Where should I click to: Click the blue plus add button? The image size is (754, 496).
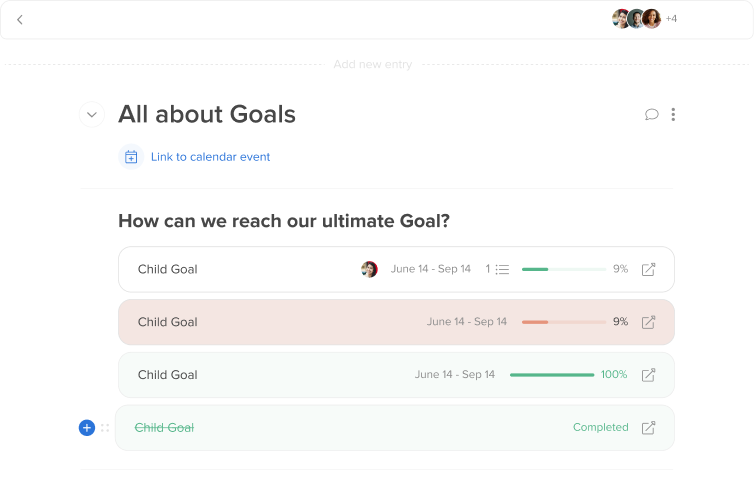pos(87,428)
